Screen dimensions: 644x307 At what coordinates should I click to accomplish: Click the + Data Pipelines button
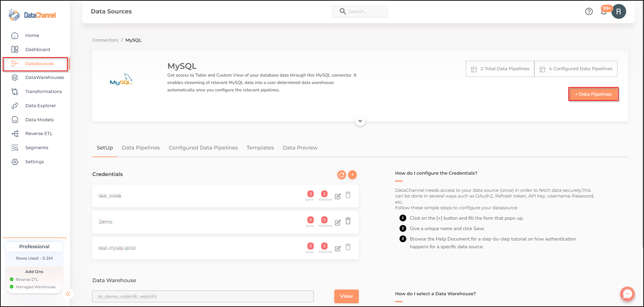point(593,94)
